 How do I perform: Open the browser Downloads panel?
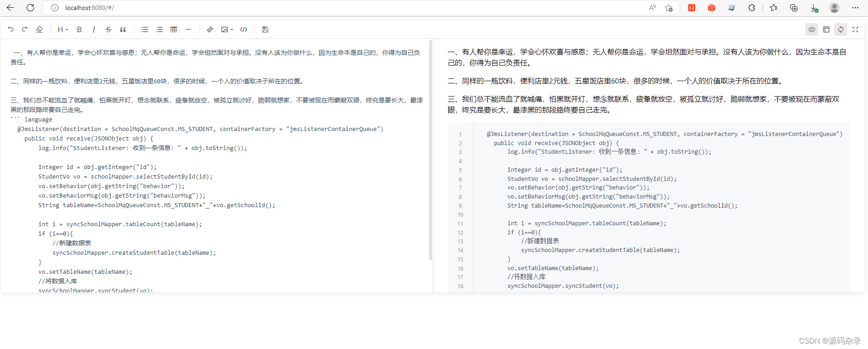click(814, 8)
